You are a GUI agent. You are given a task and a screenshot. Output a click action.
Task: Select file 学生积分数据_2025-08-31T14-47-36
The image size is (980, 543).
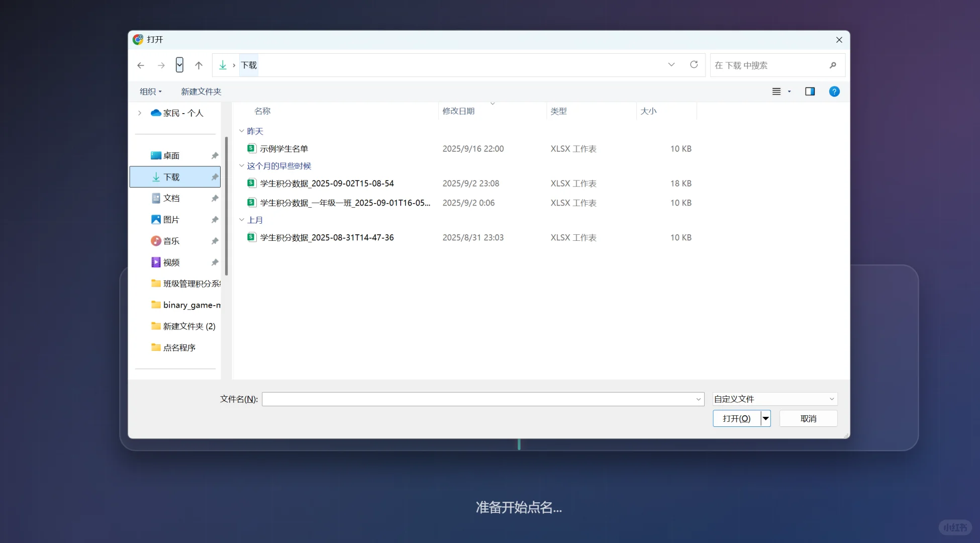coord(327,238)
